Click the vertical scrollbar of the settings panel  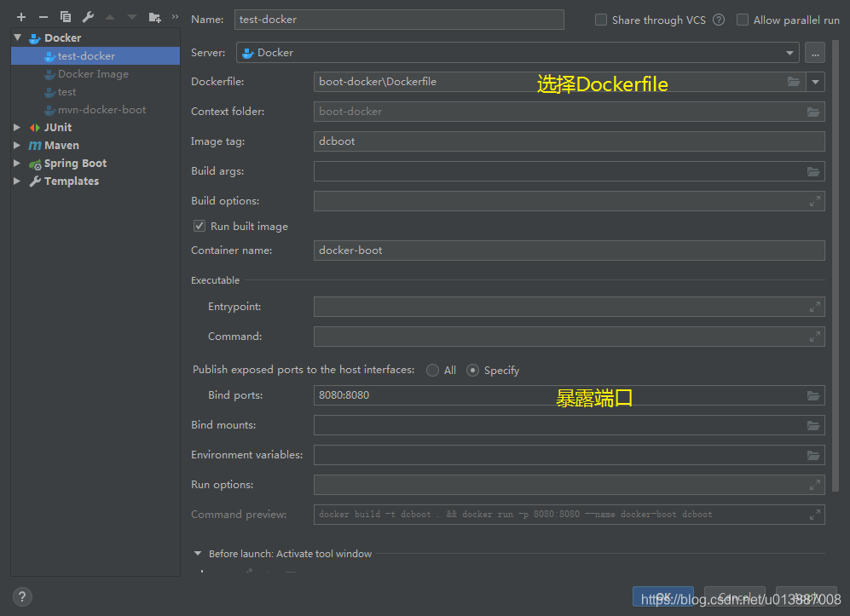836,266
